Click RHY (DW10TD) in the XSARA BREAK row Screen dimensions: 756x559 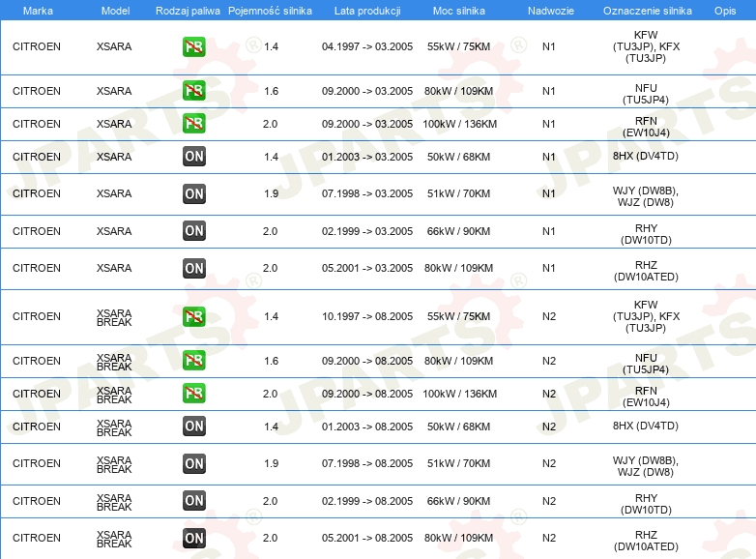tap(646, 504)
